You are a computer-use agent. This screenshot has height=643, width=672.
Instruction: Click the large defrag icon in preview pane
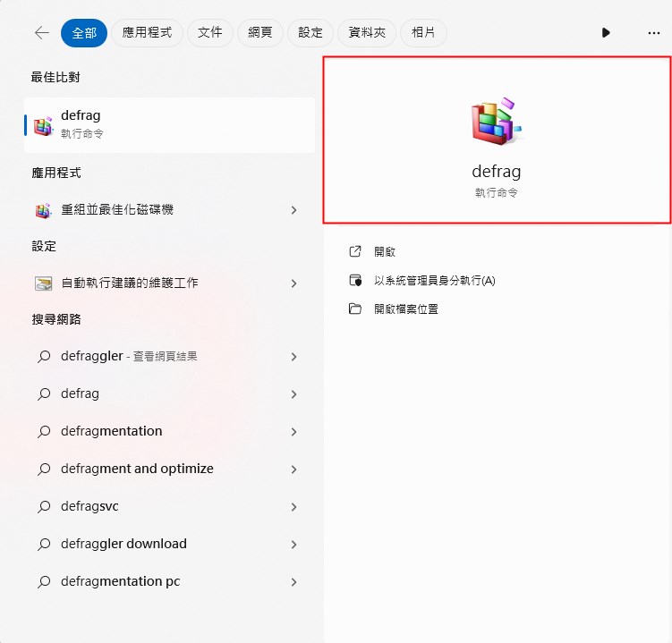pyautogui.click(x=497, y=122)
